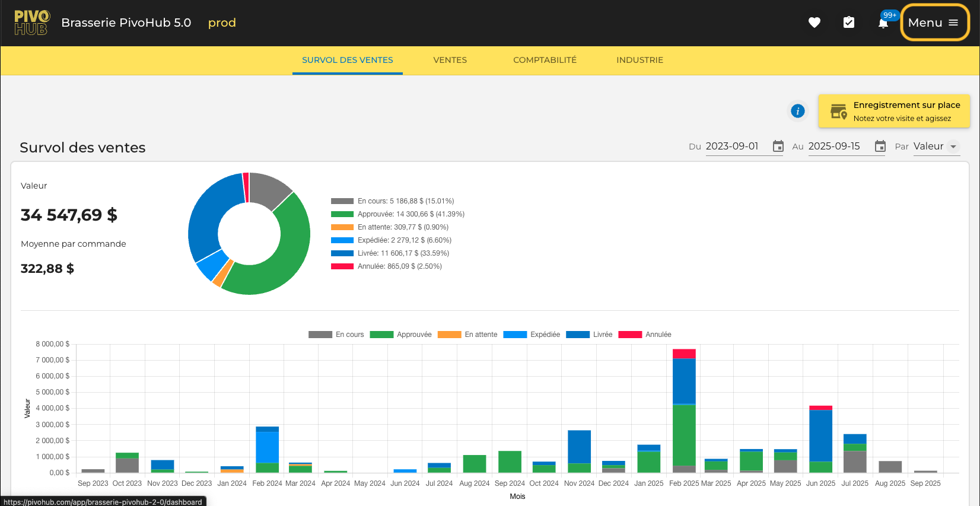Click the average value 322,88 $
The height and width of the screenshot is (506, 980).
[47, 269]
